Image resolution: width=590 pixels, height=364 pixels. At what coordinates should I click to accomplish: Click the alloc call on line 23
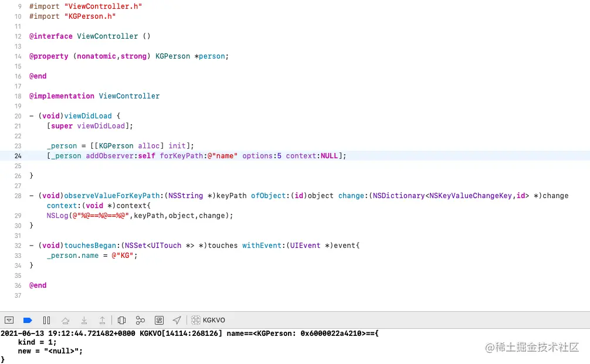click(148, 146)
